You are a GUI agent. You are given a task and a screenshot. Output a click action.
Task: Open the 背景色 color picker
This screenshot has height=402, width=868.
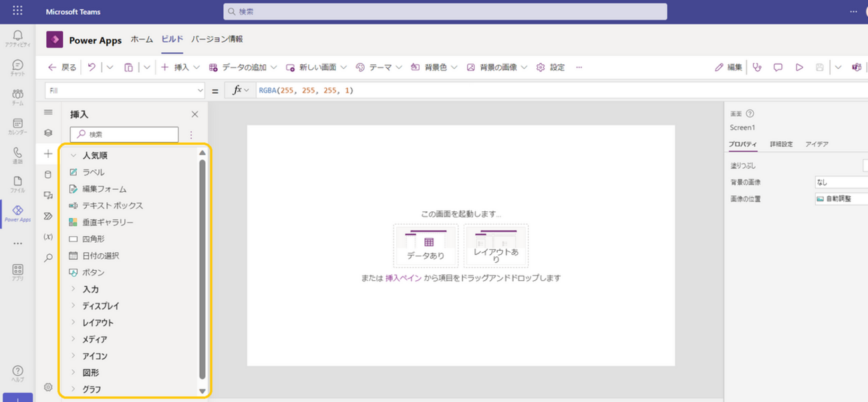[435, 67]
